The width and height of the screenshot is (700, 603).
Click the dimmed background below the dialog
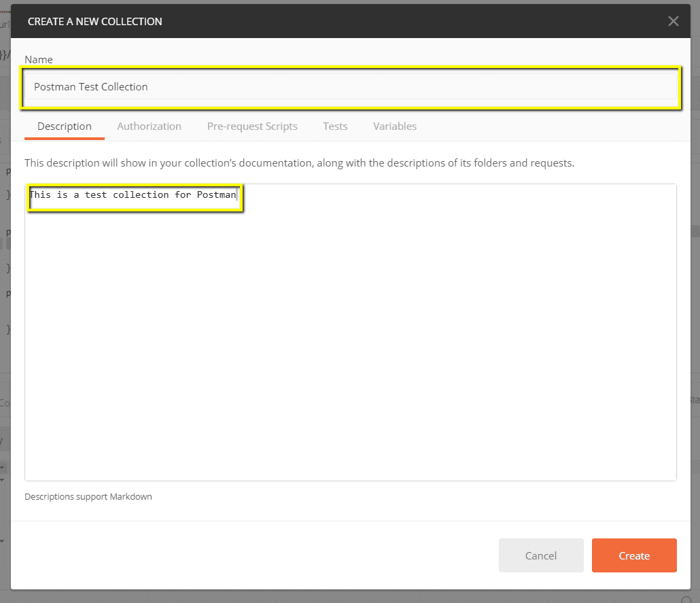coord(350,597)
